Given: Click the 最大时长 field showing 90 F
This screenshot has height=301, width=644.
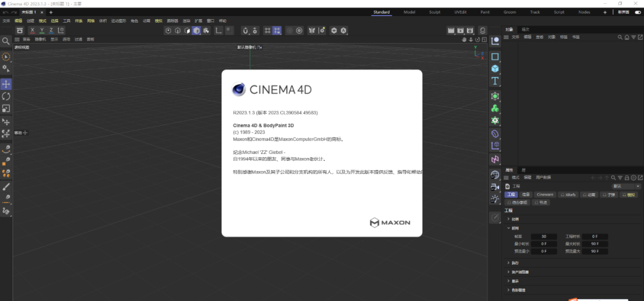Looking at the screenshot, I should click(595, 244).
